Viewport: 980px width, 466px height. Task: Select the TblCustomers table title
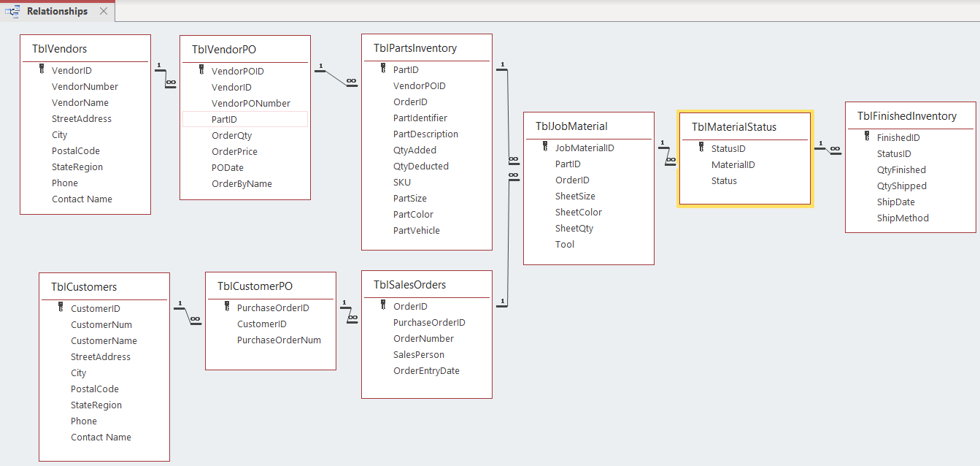(84, 287)
